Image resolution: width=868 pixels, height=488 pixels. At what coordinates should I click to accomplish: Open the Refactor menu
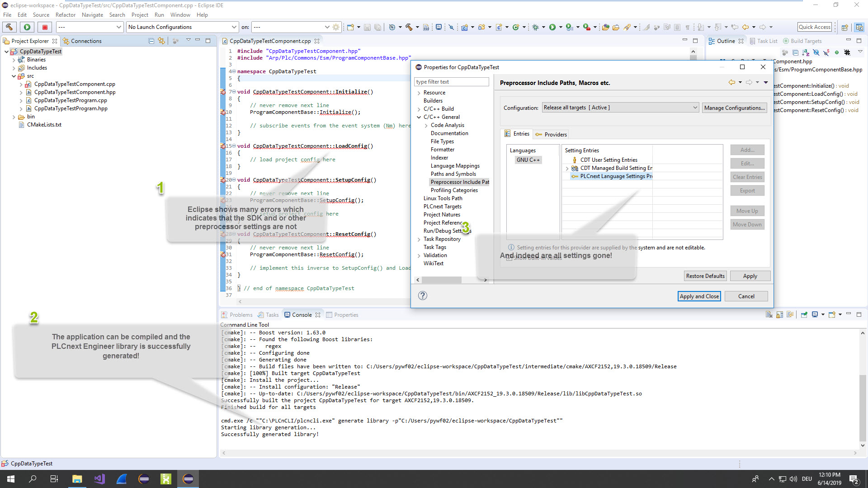[66, 14]
